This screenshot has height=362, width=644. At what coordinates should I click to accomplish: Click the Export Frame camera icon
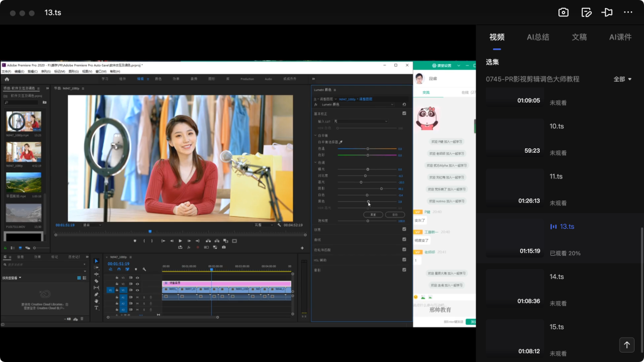(224, 248)
